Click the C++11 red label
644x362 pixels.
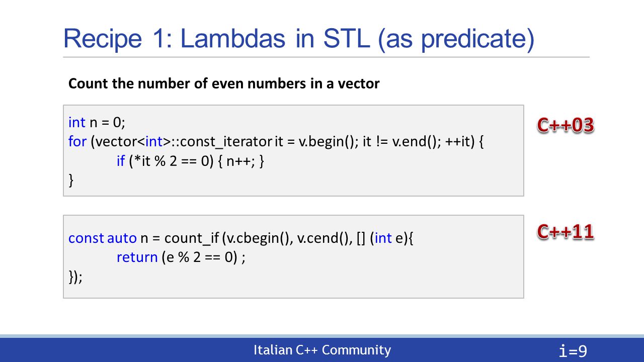[x=566, y=231]
